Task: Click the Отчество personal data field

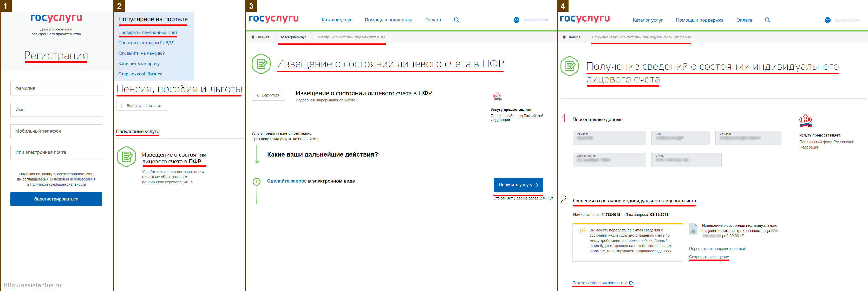Action: pyautogui.click(x=748, y=138)
